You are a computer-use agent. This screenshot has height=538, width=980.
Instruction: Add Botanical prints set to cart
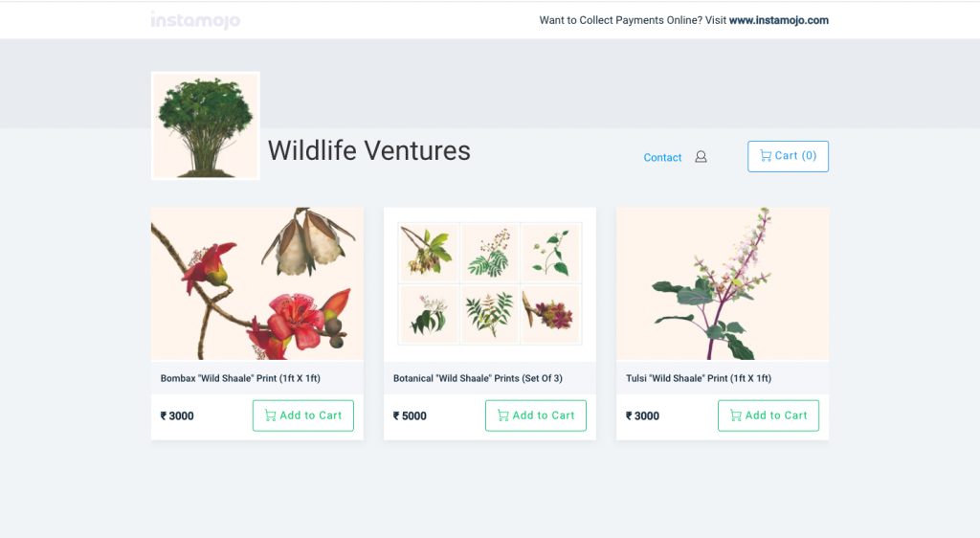click(x=536, y=415)
